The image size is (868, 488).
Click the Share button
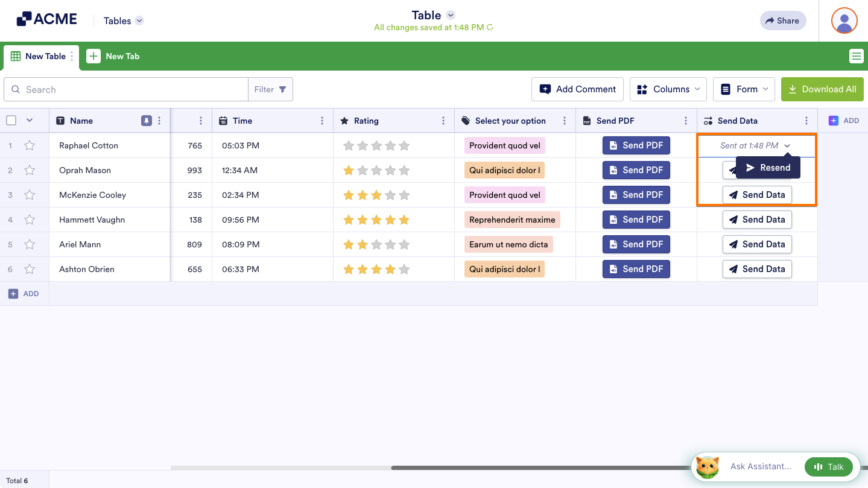(783, 21)
